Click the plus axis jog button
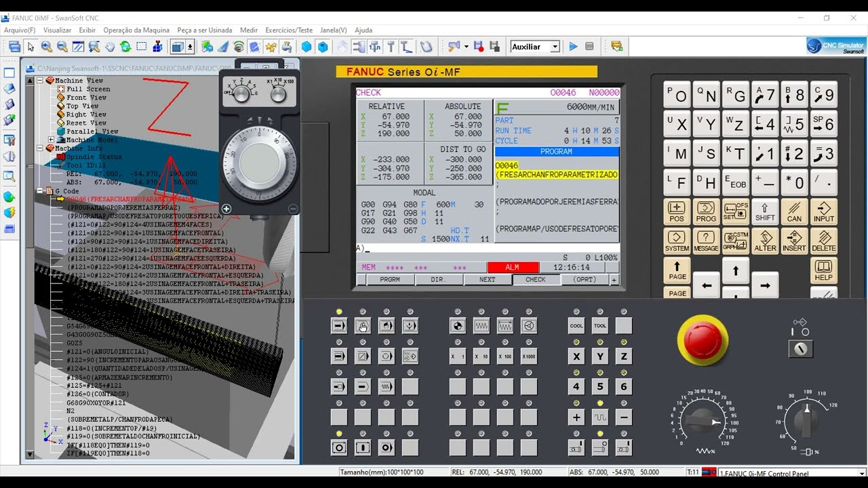 coord(576,418)
